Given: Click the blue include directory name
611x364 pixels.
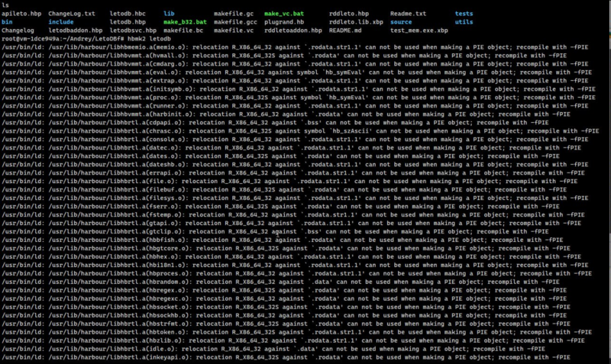Looking at the screenshot, I should 61,22.
